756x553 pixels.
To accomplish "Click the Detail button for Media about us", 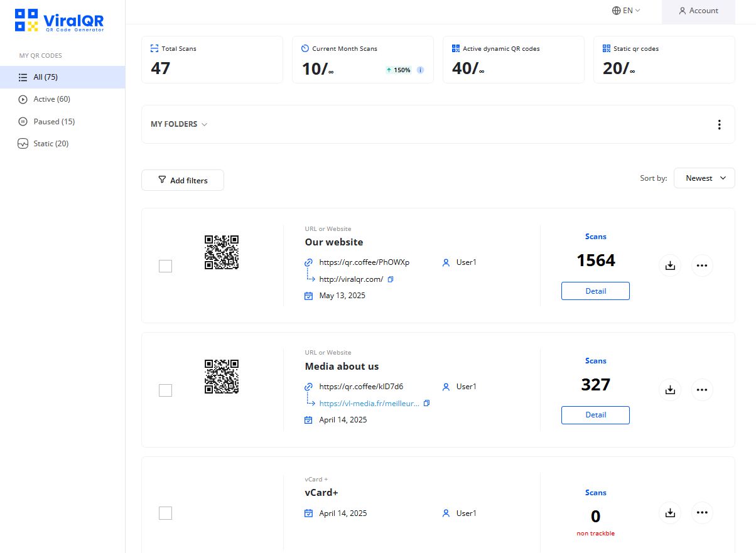I will coord(595,415).
